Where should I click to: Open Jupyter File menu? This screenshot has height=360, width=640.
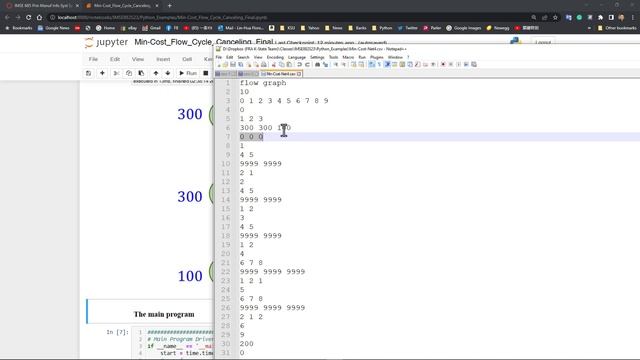93,59
